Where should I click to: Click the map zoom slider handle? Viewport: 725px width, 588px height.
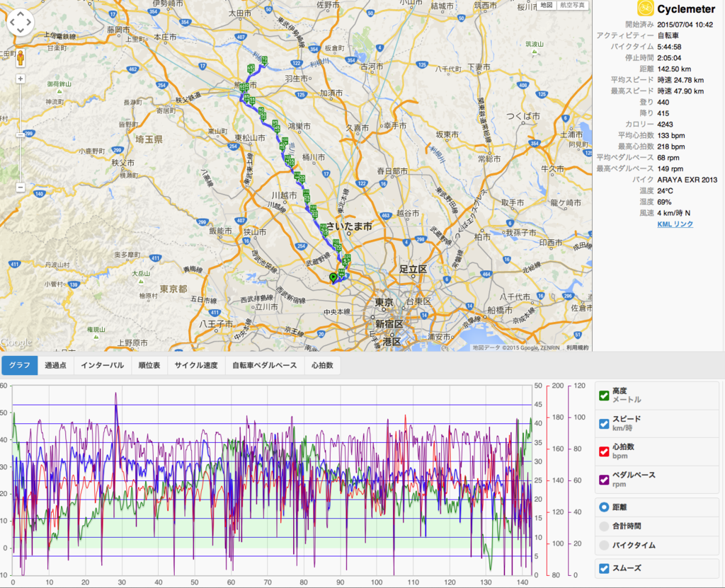pos(21,135)
